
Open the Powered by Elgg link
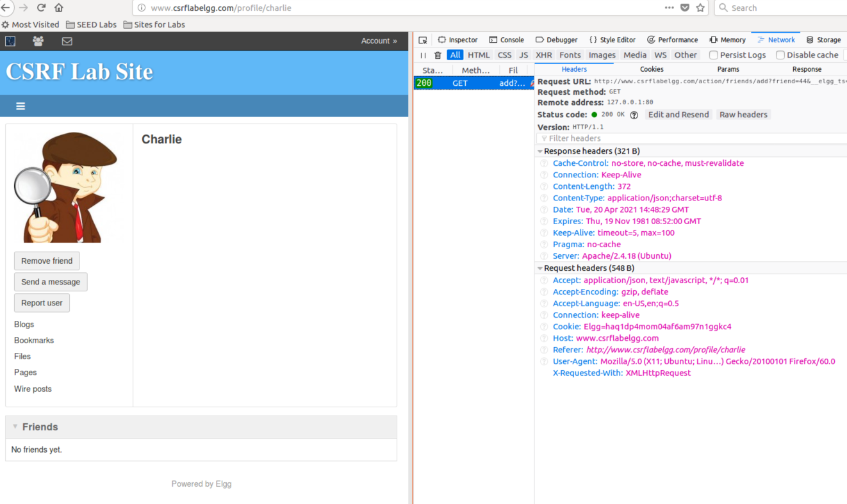coord(201,484)
